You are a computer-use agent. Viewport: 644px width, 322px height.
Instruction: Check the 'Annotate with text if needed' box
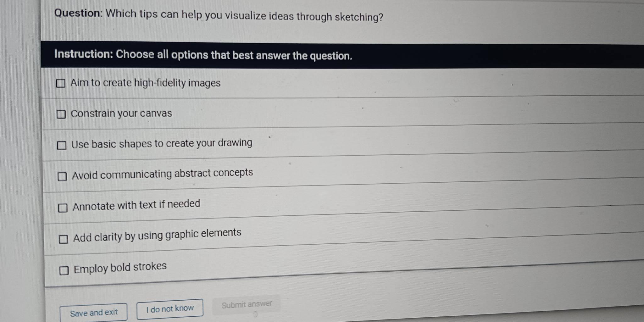[x=63, y=208]
